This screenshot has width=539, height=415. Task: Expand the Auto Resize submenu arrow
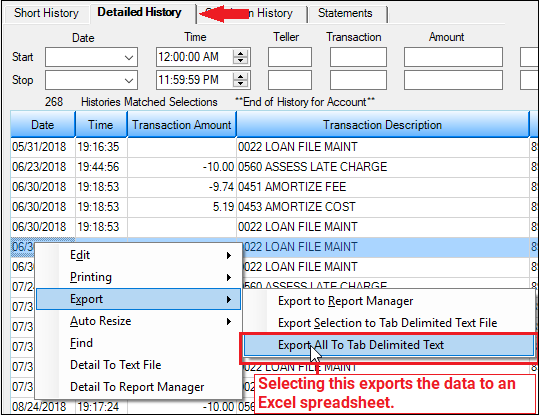point(229,321)
